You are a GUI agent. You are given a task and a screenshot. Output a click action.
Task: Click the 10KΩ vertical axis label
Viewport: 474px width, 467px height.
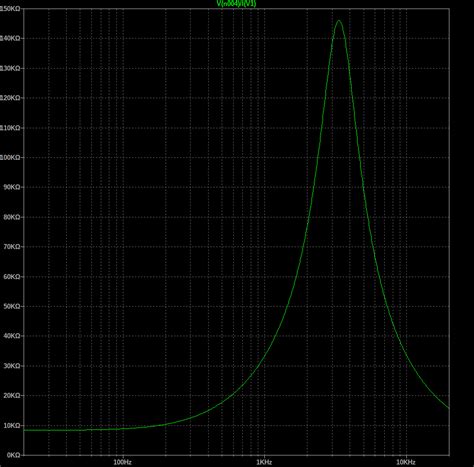click(12, 426)
